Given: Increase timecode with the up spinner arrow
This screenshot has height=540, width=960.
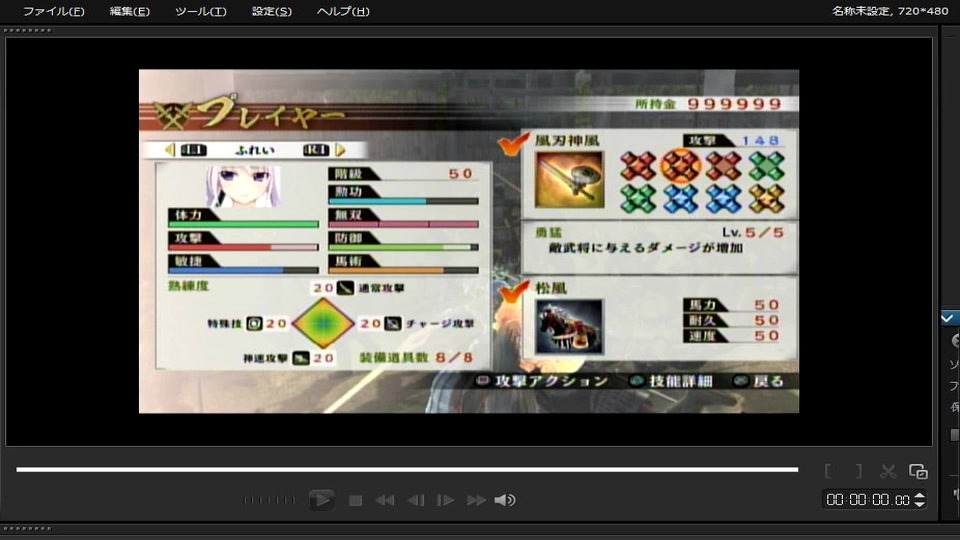Looking at the screenshot, I should coord(919,495).
